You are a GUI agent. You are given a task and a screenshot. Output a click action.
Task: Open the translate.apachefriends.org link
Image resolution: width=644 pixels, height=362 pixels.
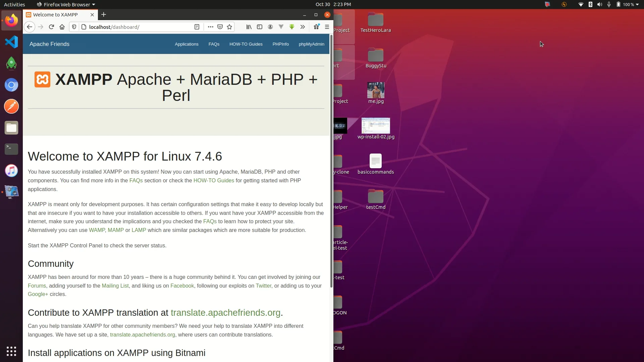tap(226, 313)
